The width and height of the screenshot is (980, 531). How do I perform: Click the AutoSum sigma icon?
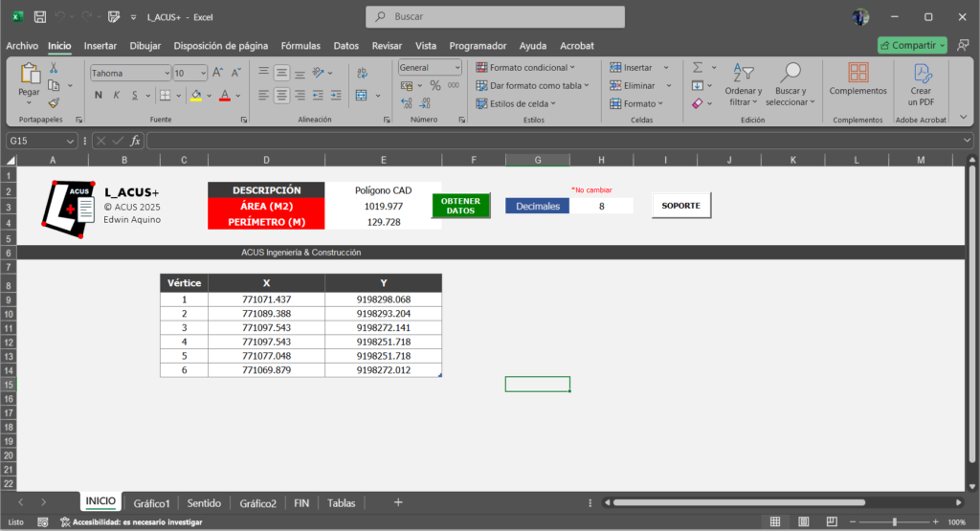click(x=698, y=67)
